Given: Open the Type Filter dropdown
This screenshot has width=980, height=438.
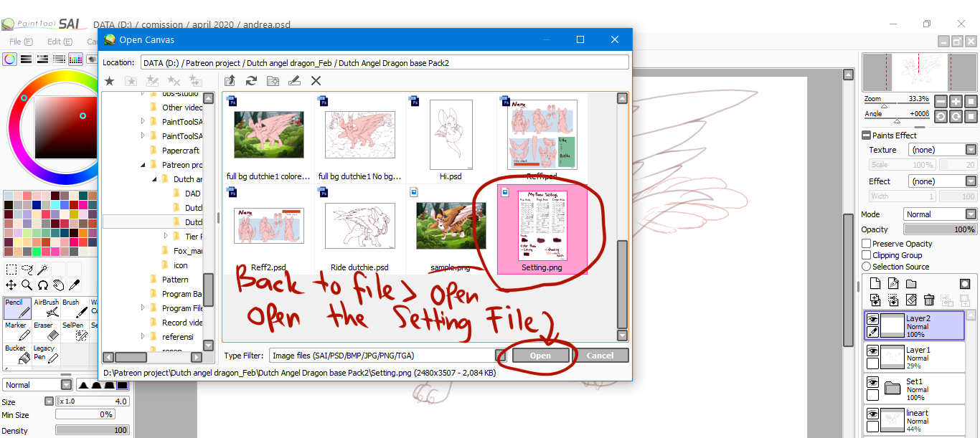Looking at the screenshot, I should tap(388, 356).
